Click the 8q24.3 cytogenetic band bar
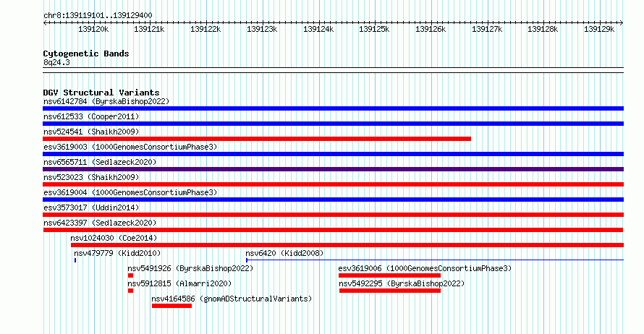Viewport: 644px width, 334px height. [x=333, y=70]
